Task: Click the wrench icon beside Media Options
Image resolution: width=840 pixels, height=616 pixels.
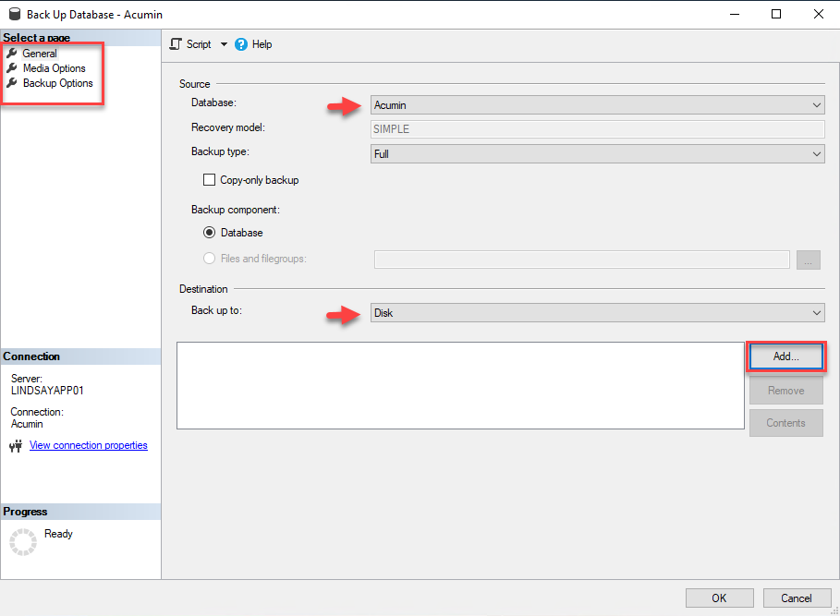Action: point(12,68)
